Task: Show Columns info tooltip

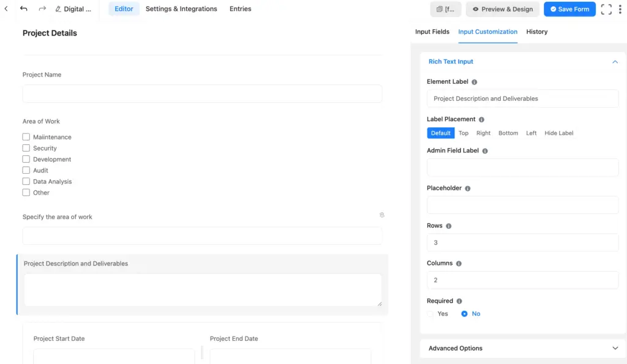Action: point(459,264)
